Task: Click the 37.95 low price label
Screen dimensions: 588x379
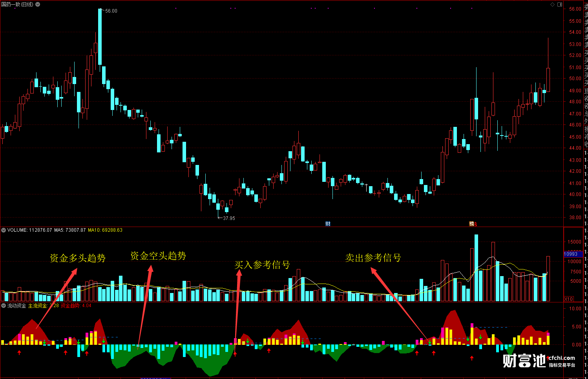Action: [229, 218]
